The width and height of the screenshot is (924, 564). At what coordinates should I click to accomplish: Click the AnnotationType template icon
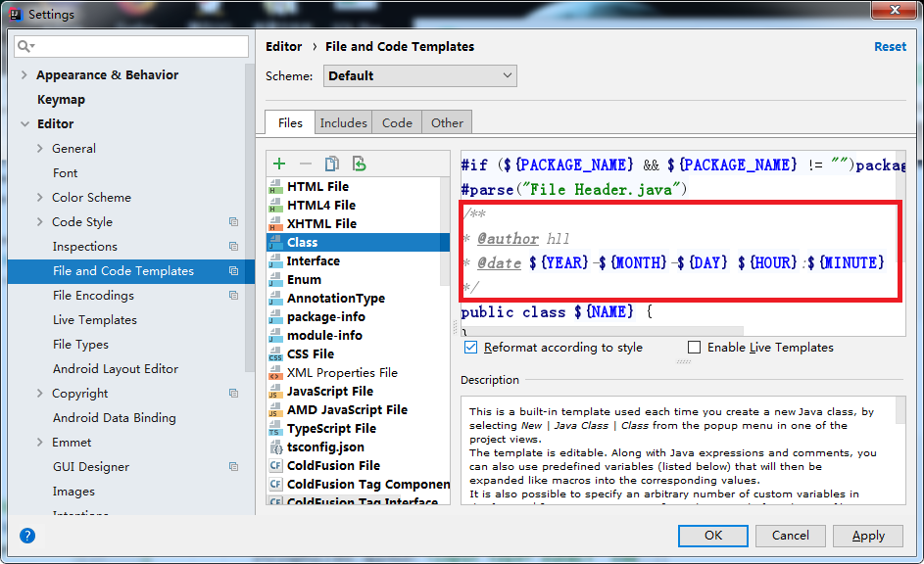pyautogui.click(x=275, y=299)
